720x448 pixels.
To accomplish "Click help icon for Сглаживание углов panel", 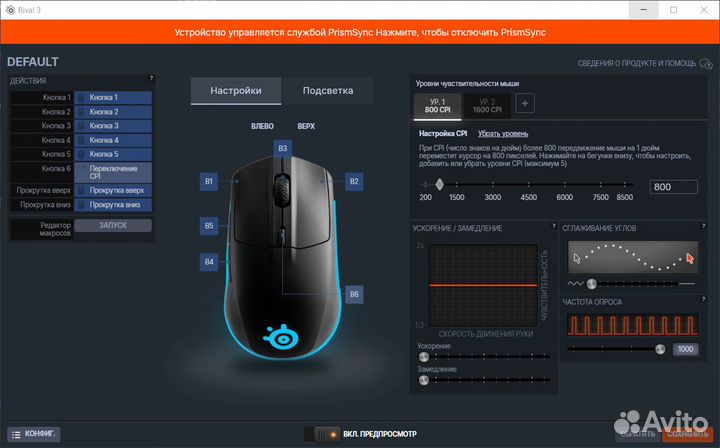I will tap(703, 226).
